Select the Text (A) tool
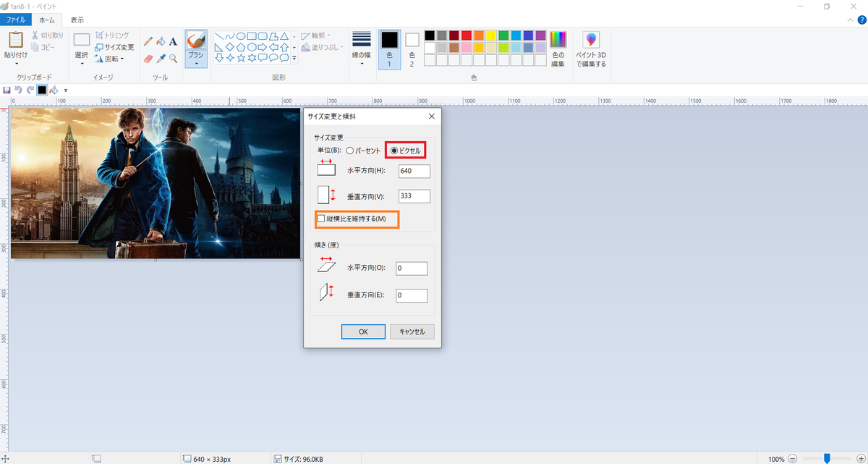The image size is (868, 464). tap(173, 41)
